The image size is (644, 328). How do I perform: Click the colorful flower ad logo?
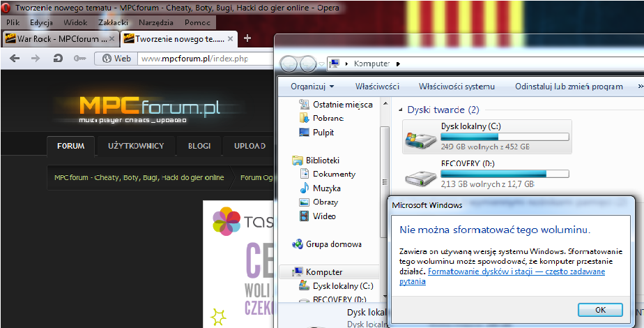tap(227, 221)
